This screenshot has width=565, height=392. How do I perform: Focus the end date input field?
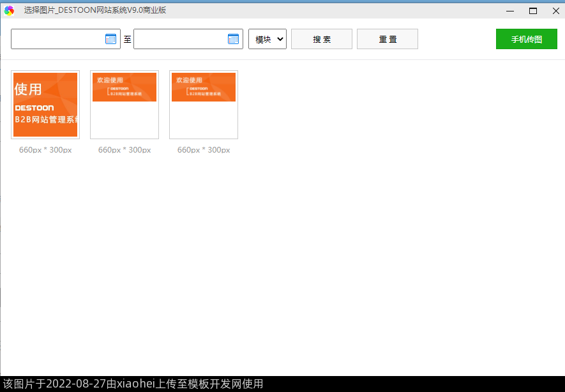(180, 39)
